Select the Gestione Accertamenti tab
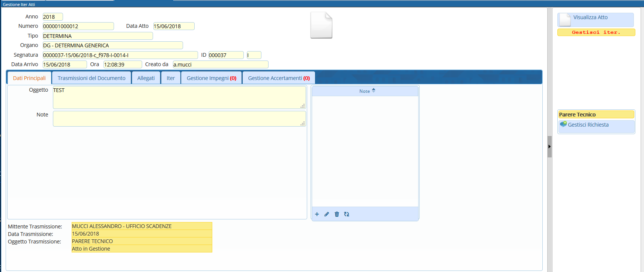Image resolution: width=644 pixels, height=272 pixels. coord(279,78)
